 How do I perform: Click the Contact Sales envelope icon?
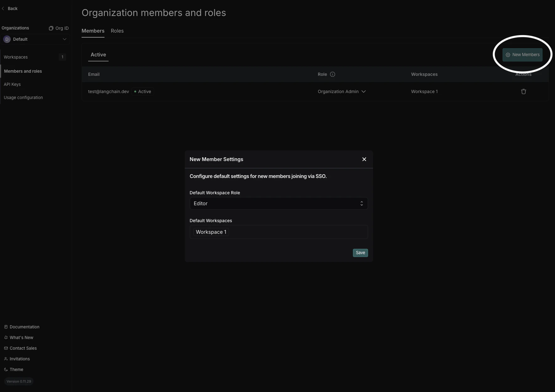click(x=6, y=348)
